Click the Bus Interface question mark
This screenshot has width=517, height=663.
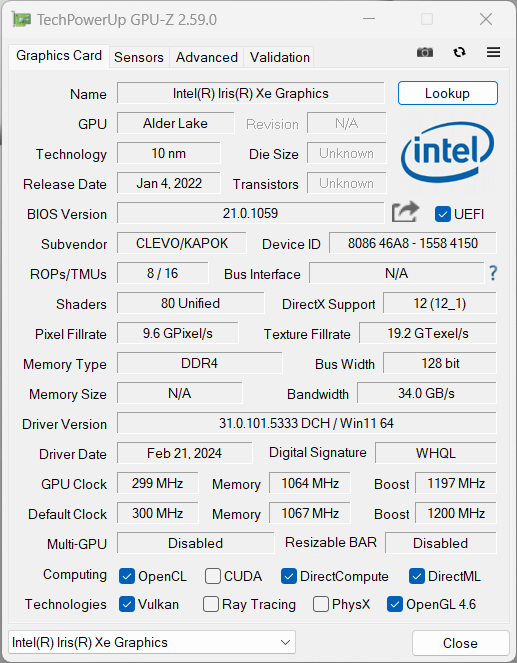(x=493, y=274)
